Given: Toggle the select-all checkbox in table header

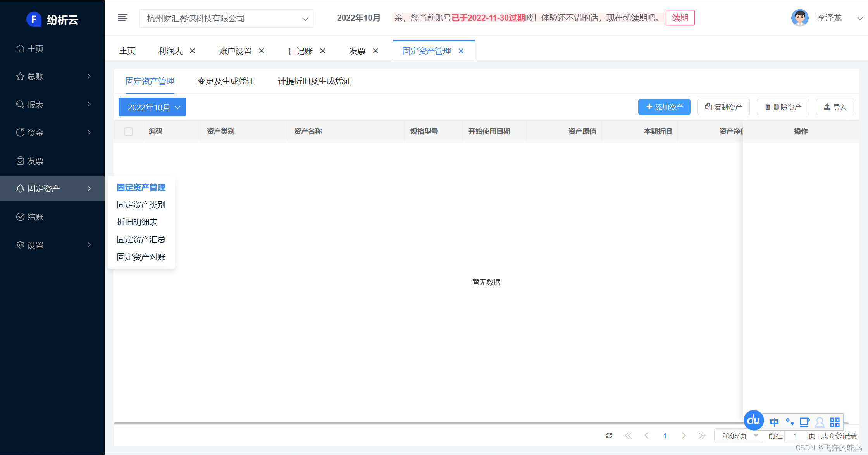Looking at the screenshot, I should (x=129, y=132).
